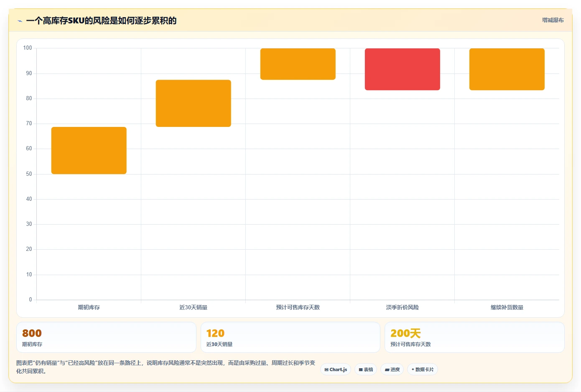Select the Chart.js tag chip
Screen dimensions: 581x392
pyautogui.click(x=336, y=369)
